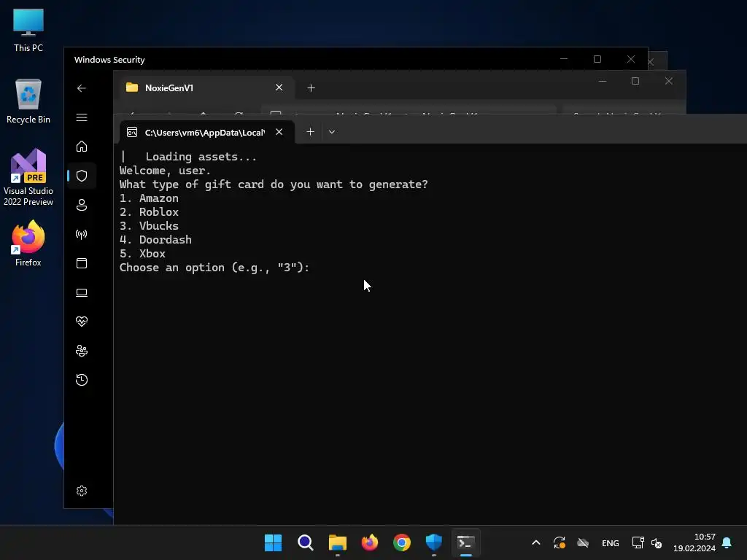Image resolution: width=747 pixels, height=560 pixels.
Task: Open App & browser control icon
Action: (x=82, y=263)
